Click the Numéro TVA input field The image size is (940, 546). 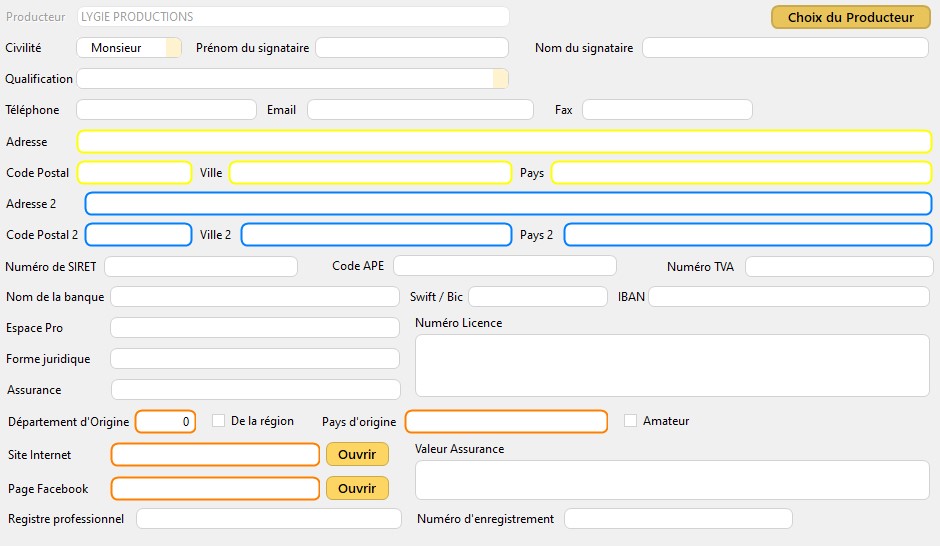(838, 266)
